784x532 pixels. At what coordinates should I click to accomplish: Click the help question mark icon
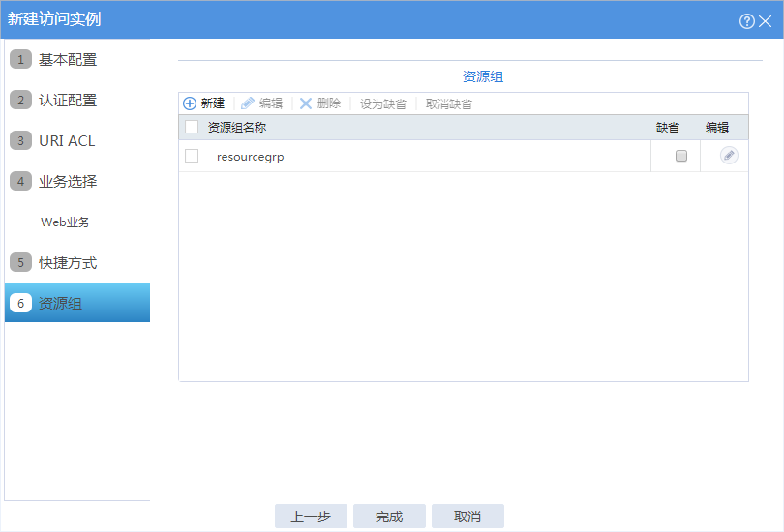[x=746, y=21]
